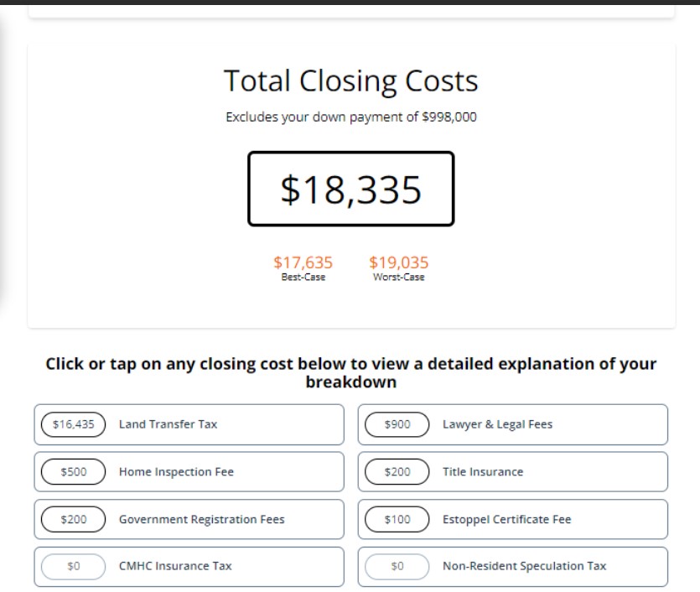View the Home Inspection Fee explanation
The width and height of the screenshot is (700, 592).
(189, 472)
